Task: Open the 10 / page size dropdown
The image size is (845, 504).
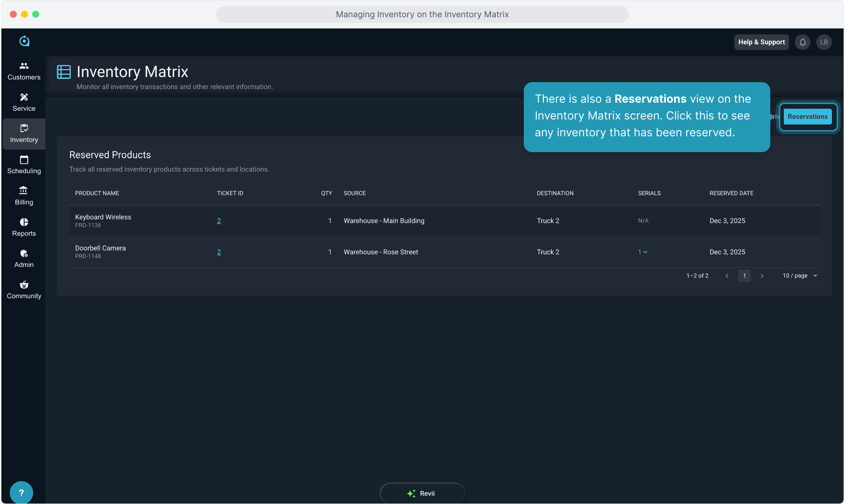Action: click(800, 276)
